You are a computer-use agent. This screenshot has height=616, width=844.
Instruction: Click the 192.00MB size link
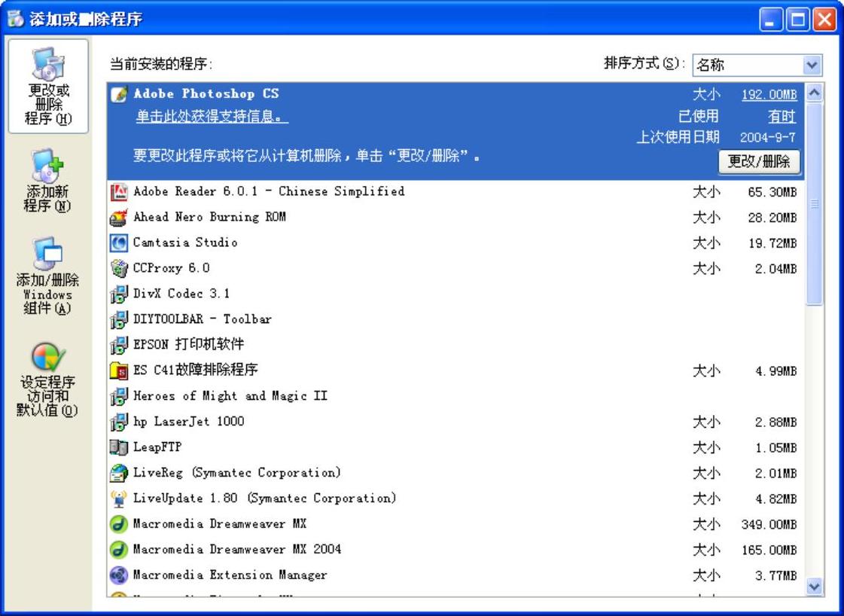pos(769,95)
